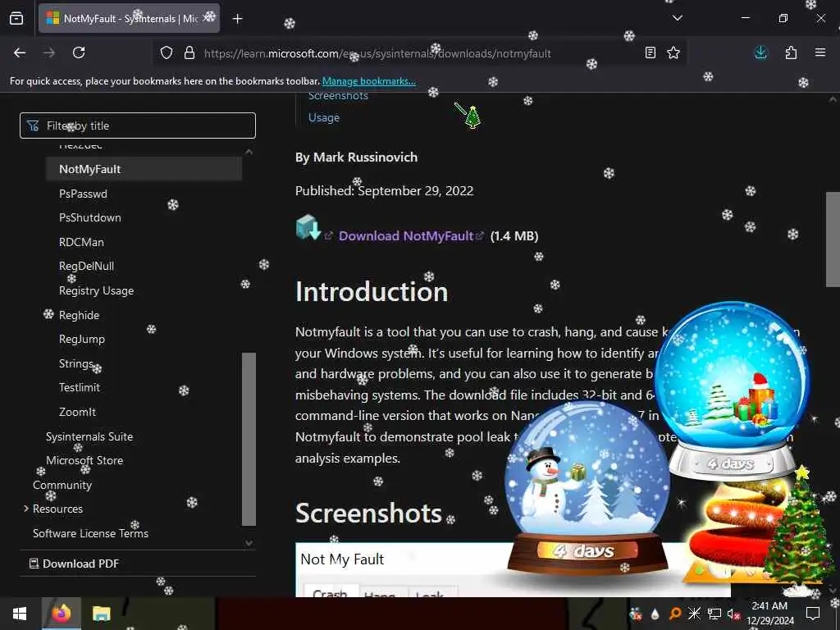840x630 pixels.
Task: Jump to the Usage section link
Action: (323, 117)
